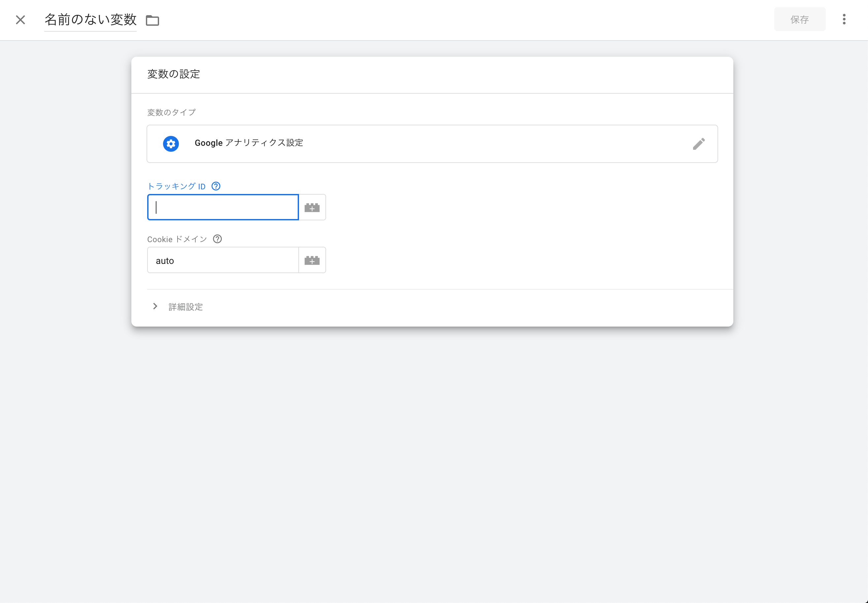868x603 pixels.
Task: Click the blue gear Google Analytics settings icon
Action: point(171,143)
